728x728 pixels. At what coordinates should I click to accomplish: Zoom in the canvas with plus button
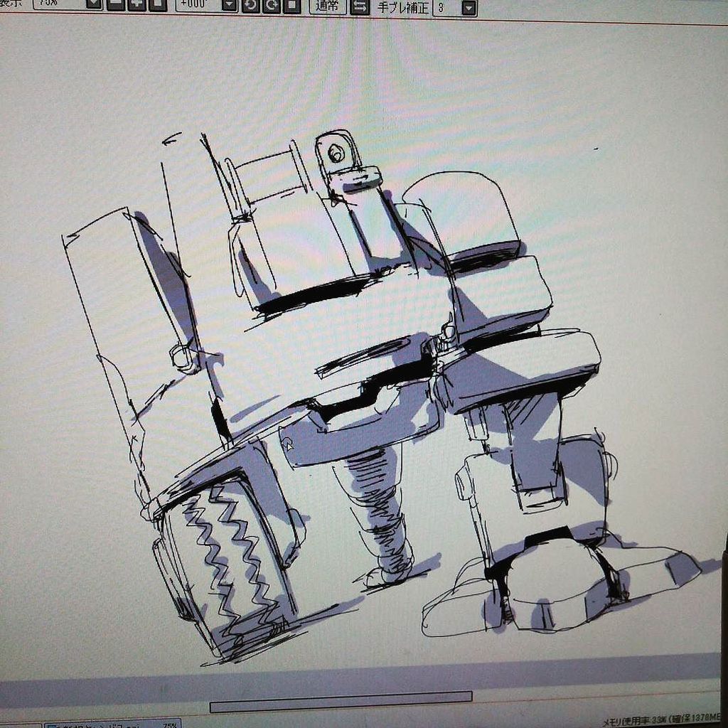pyautogui.click(x=137, y=4)
